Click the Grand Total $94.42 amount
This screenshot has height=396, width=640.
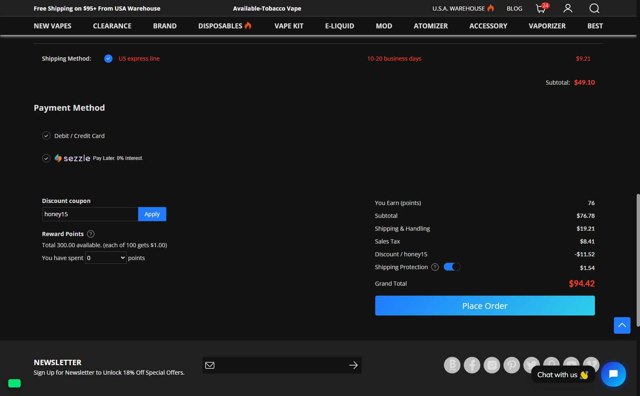(582, 284)
